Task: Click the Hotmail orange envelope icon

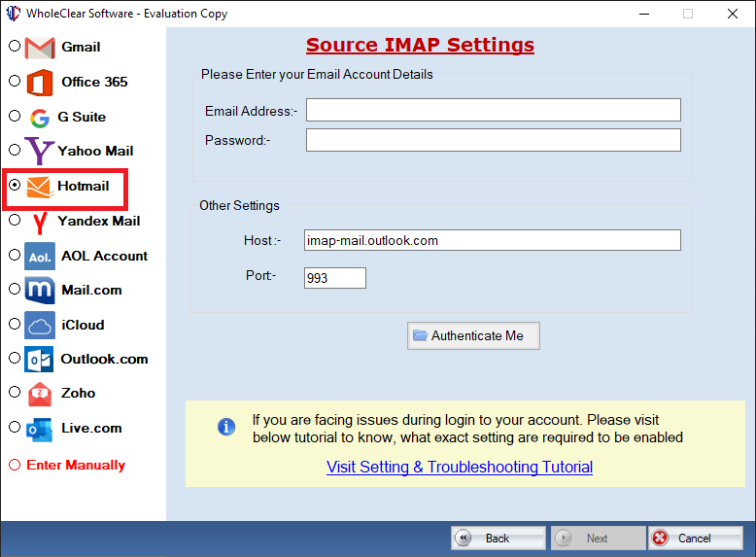Action: pos(39,187)
